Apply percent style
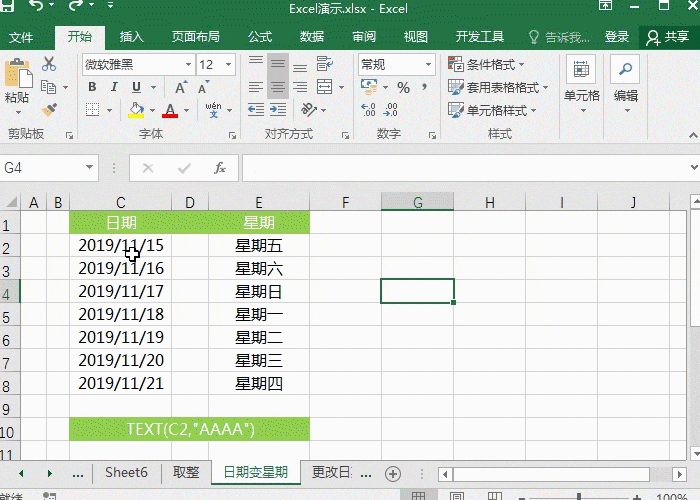The height and width of the screenshot is (500, 700). tap(403, 87)
